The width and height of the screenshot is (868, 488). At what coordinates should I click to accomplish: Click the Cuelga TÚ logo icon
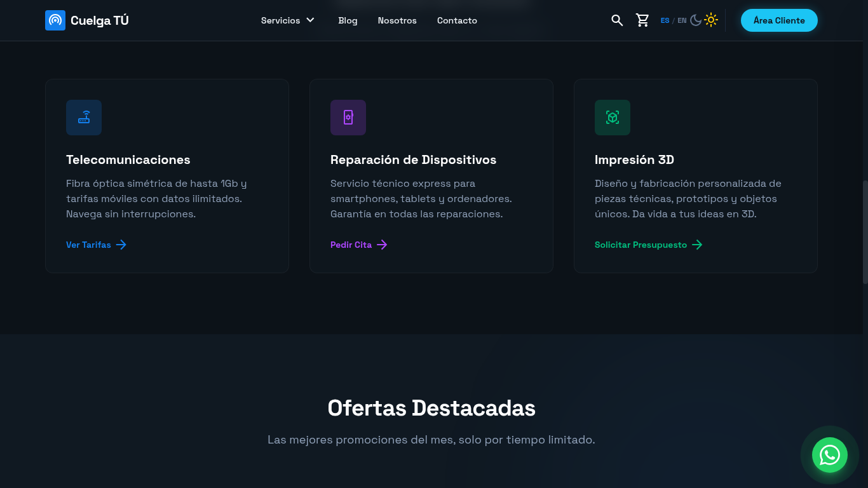click(x=55, y=20)
